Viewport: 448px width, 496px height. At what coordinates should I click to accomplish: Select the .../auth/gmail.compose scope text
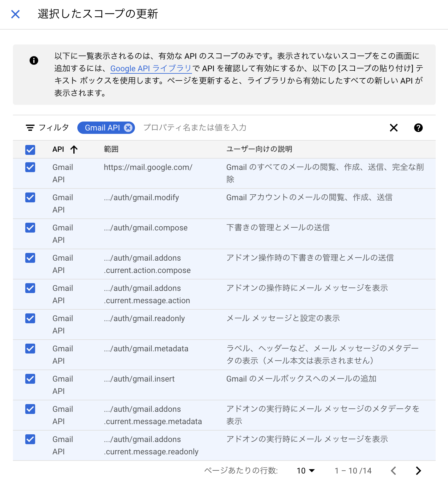[x=146, y=228]
